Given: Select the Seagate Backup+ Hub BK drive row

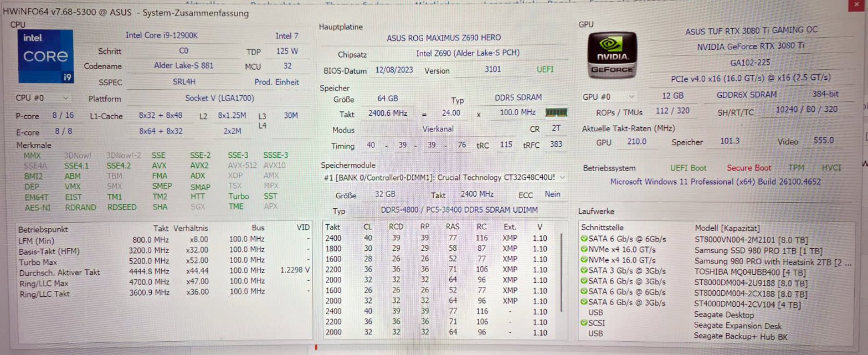Looking at the screenshot, I should tap(717, 335).
